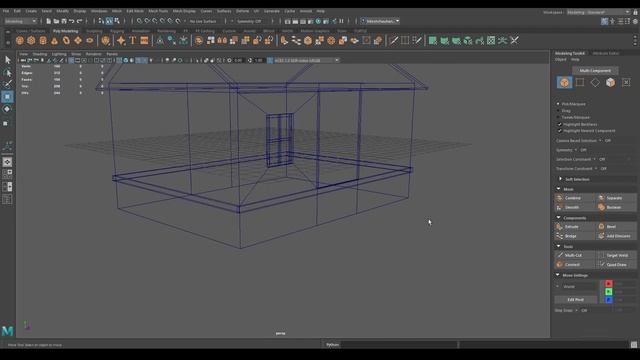Select the Paint Selection tool in the toolbox

click(7, 84)
